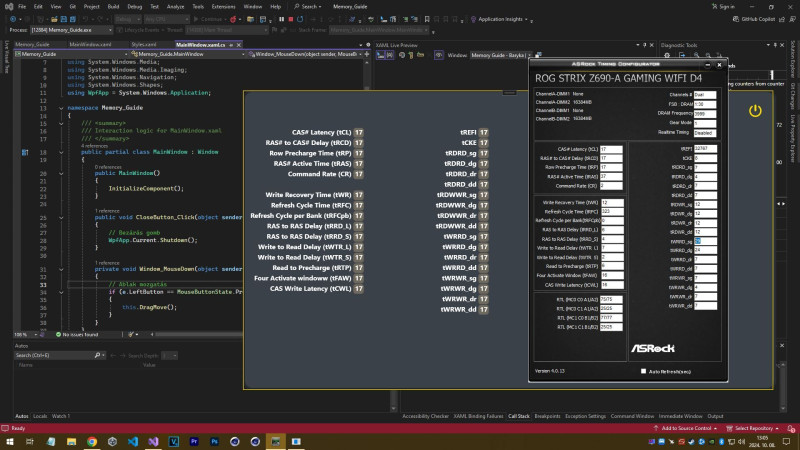Click the DRAM Frequency field in ASRock Timing Configurator

[x=705, y=114]
